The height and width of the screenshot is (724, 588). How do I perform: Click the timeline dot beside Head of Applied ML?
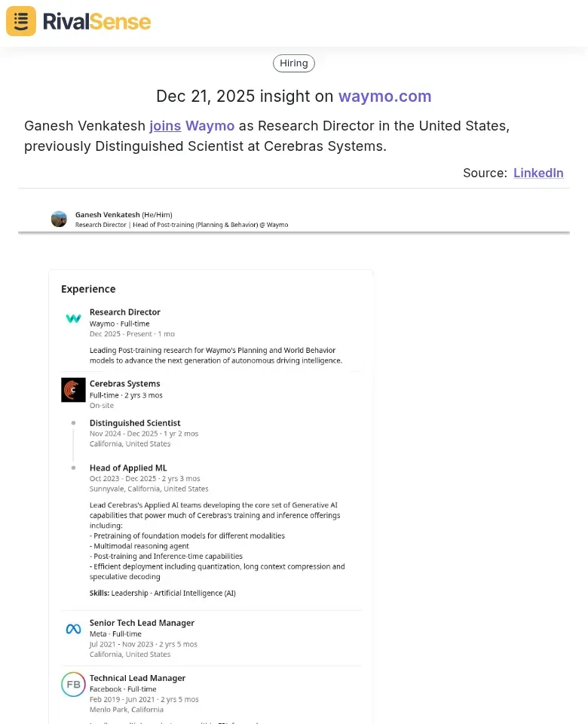[x=73, y=468]
